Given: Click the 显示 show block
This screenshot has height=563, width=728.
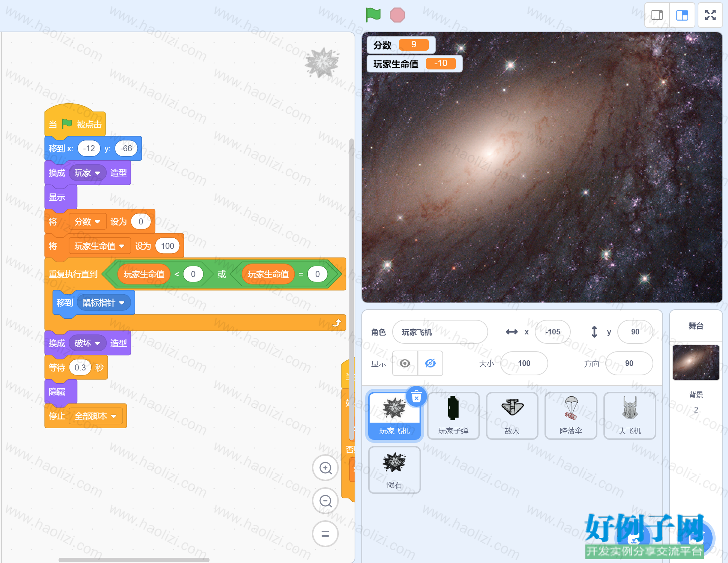Looking at the screenshot, I should pos(61,197).
